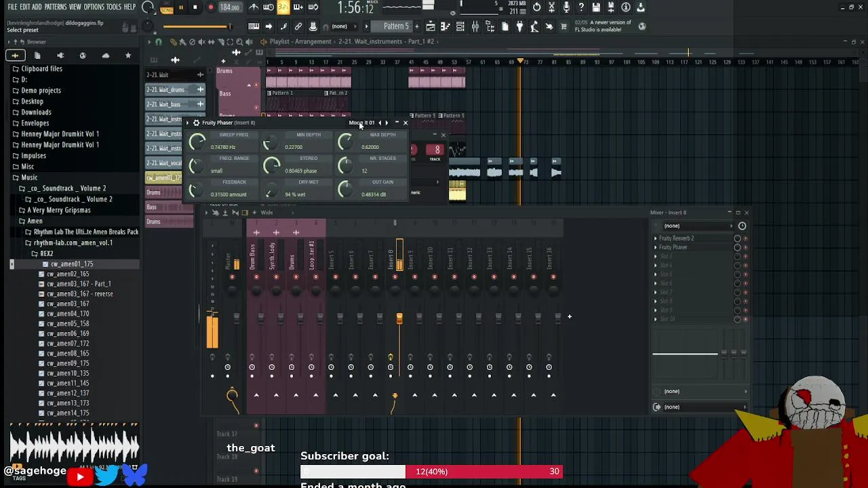Open the metronome toggle in the top toolbar
868x488 pixels.
[x=254, y=7]
